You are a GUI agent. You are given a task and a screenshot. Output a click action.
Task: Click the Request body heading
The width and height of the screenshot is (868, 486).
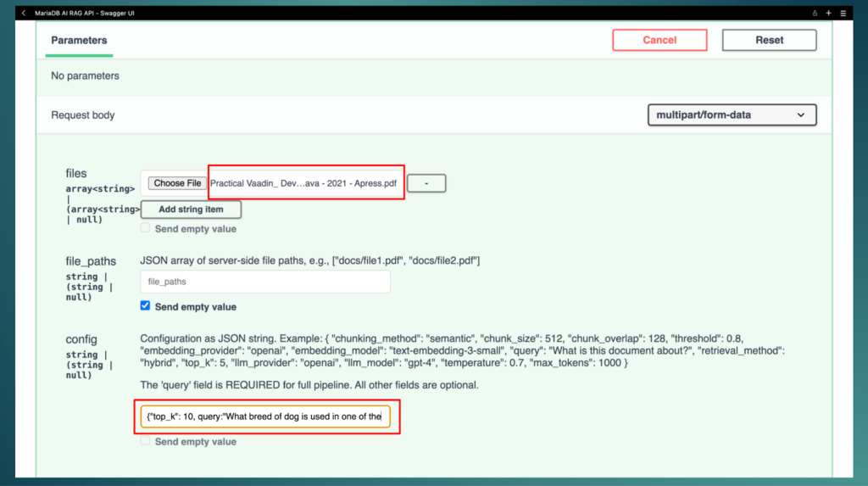coord(82,115)
